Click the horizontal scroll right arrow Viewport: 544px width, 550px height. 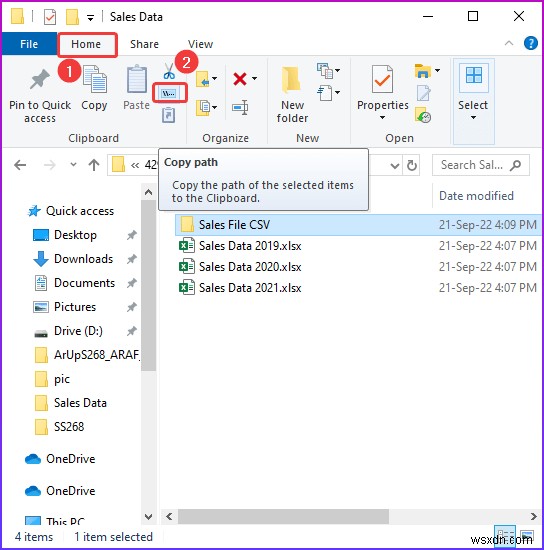tap(533, 516)
